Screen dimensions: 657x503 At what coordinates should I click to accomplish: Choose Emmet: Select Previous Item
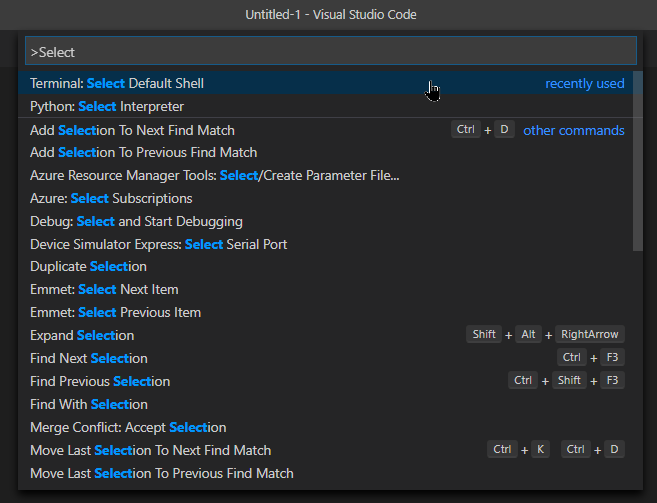pos(115,312)
